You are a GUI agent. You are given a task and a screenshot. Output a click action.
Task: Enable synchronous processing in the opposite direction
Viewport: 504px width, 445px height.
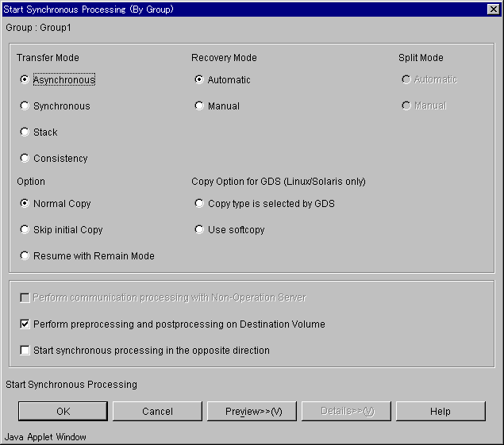(25, 351)
